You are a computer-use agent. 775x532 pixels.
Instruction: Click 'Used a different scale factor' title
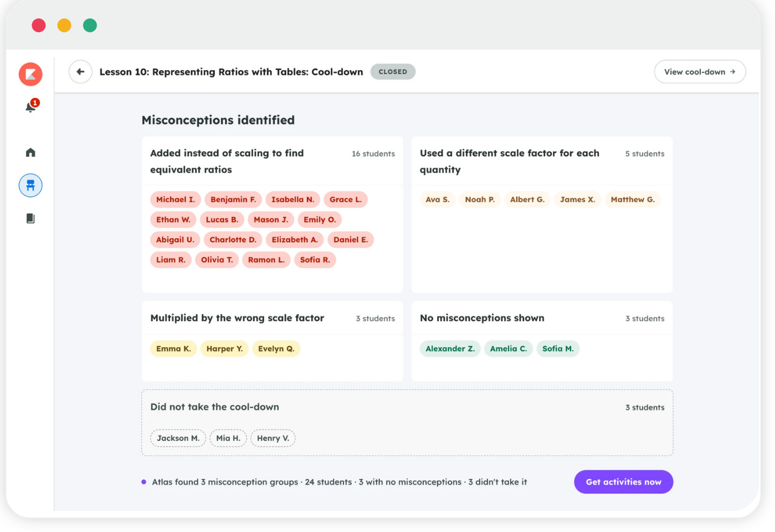(510, 161)
